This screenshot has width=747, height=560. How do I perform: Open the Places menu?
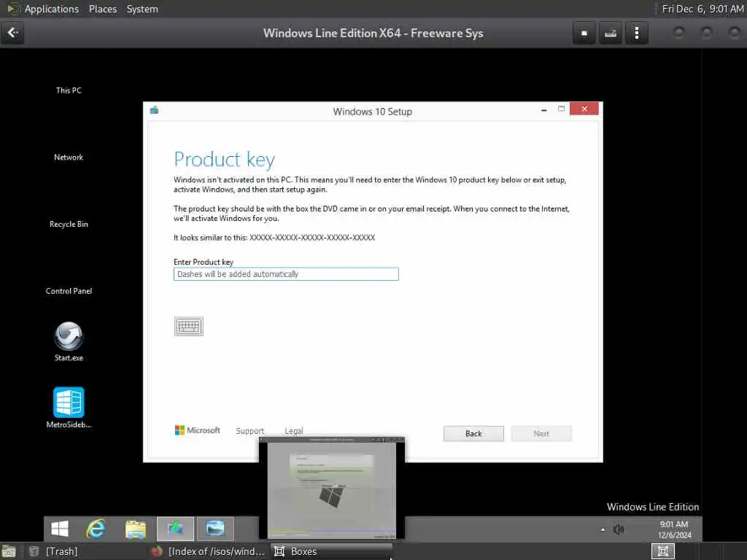click(x=103, y=9)
